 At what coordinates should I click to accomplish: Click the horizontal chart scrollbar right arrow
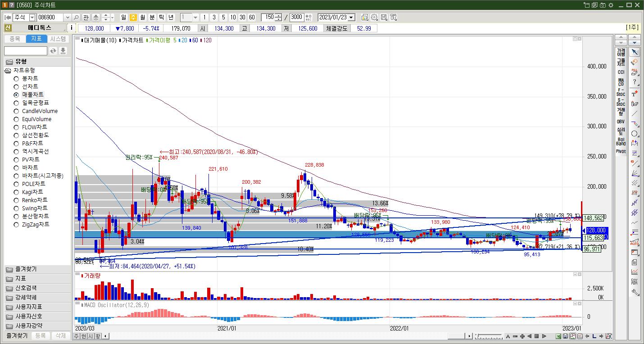click(x=470, y=336)
